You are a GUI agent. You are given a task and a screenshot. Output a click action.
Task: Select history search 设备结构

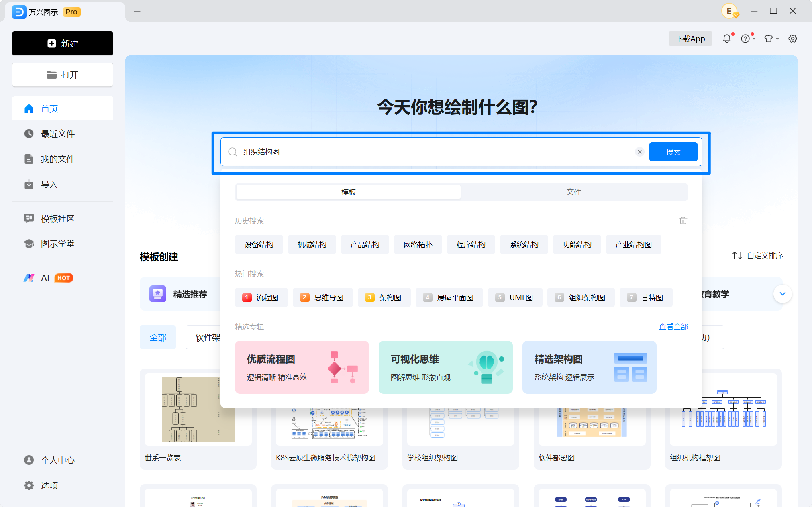[x=259, y=244]
